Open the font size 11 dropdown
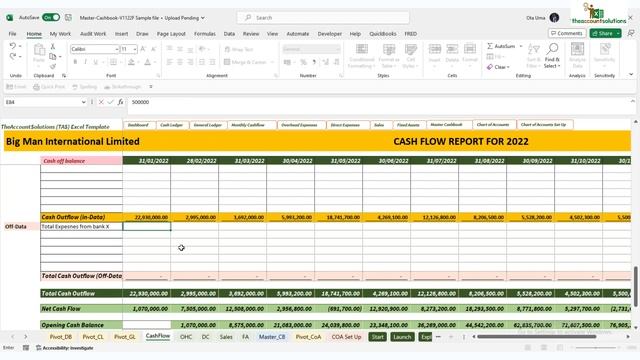 click(x=135, y=49)
